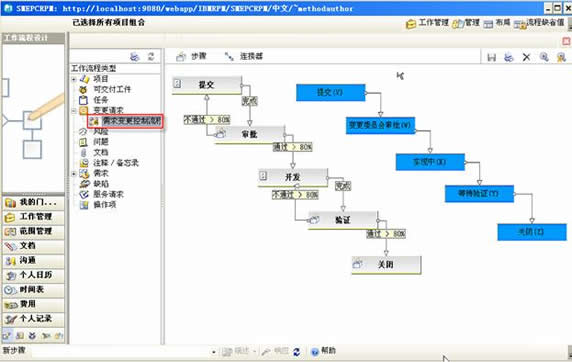Click the magnifier zoom icon in toolbar

[x=544, y=57]
